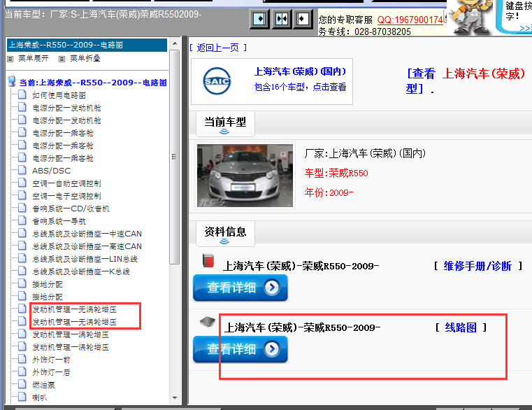Click the left tree scrollbar up arrow
This screenshot has height=410, width=532.
pyautogui.click(x=174, y=43)
